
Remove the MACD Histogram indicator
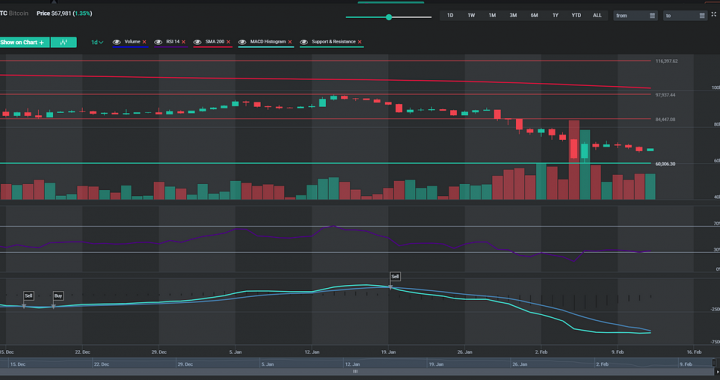click(290, 42)
